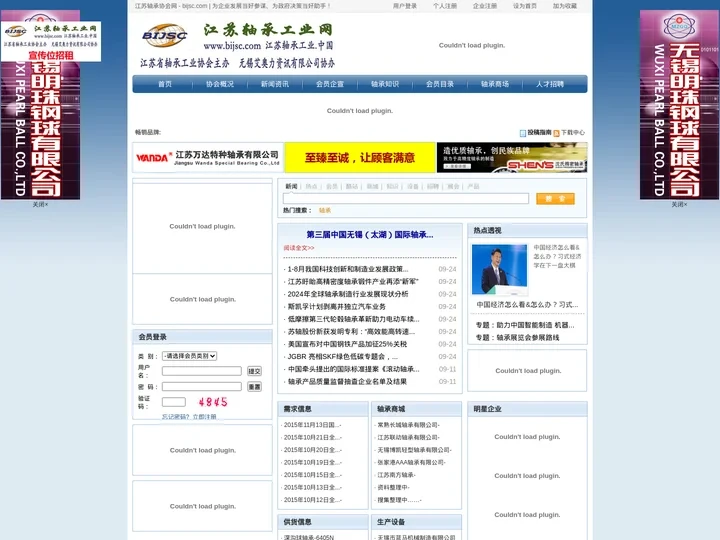Image resolution: width=720 pixels, height=540 pixels.
Task: Click the SHEN'S bearing banner
Action: 512,158
